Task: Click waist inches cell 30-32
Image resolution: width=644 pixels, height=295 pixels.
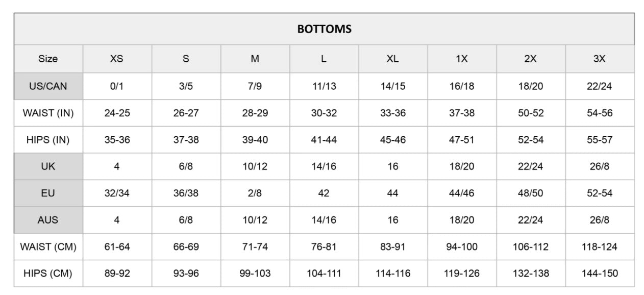Action: [x=324, y=113]
